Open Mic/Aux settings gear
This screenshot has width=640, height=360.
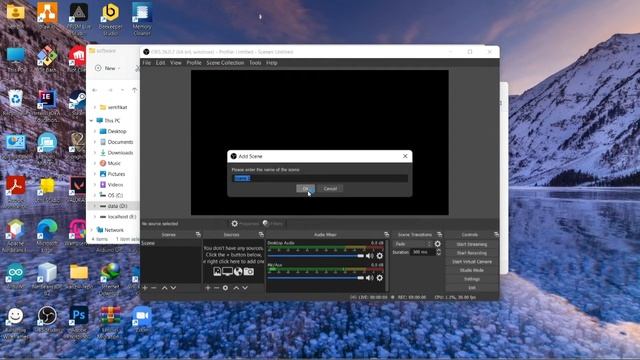(x=380, y=278)
